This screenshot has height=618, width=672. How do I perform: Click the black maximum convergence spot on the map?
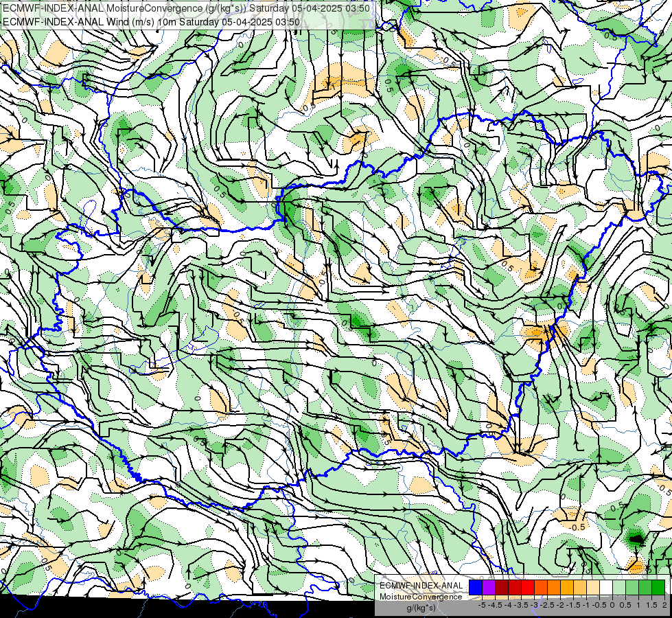[636, 538]
